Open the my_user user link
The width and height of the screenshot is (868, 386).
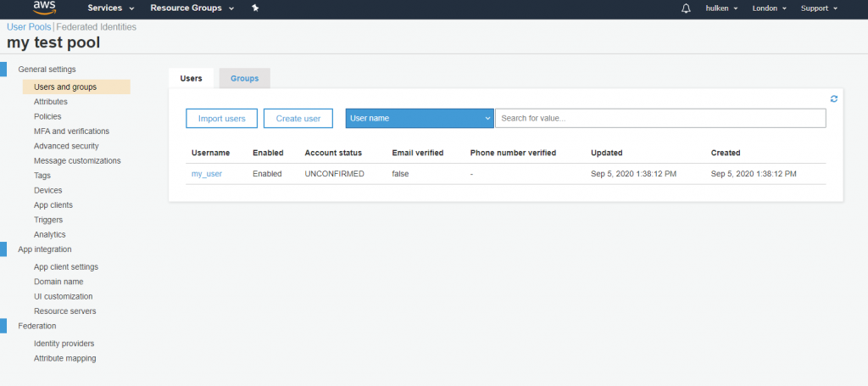click(207, 174)
